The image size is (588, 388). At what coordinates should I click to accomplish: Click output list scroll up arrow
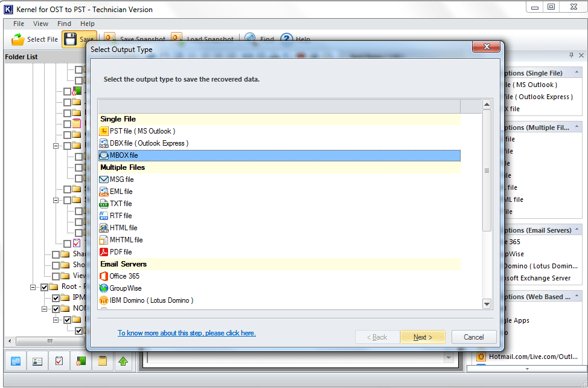(x=487, y=105)
